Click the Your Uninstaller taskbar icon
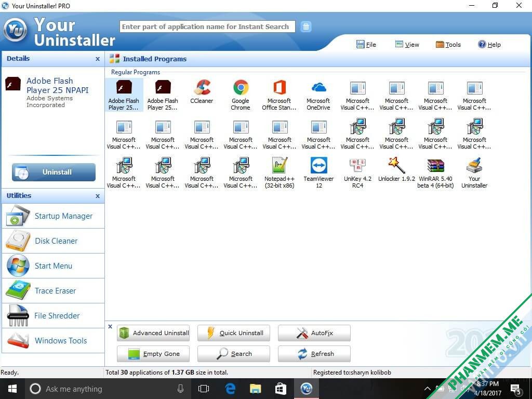The image size is (532, 399). [x=307, y=389]
